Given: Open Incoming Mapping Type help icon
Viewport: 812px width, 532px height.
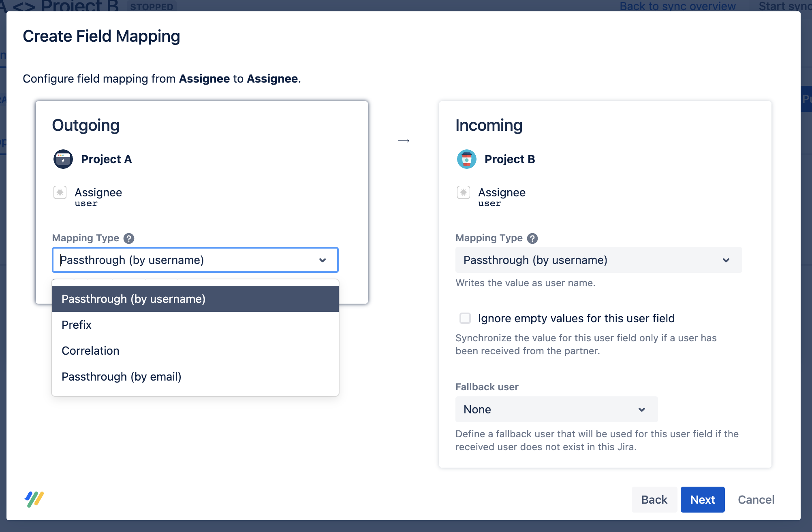Looking at the screenshot, I should 532,238.
